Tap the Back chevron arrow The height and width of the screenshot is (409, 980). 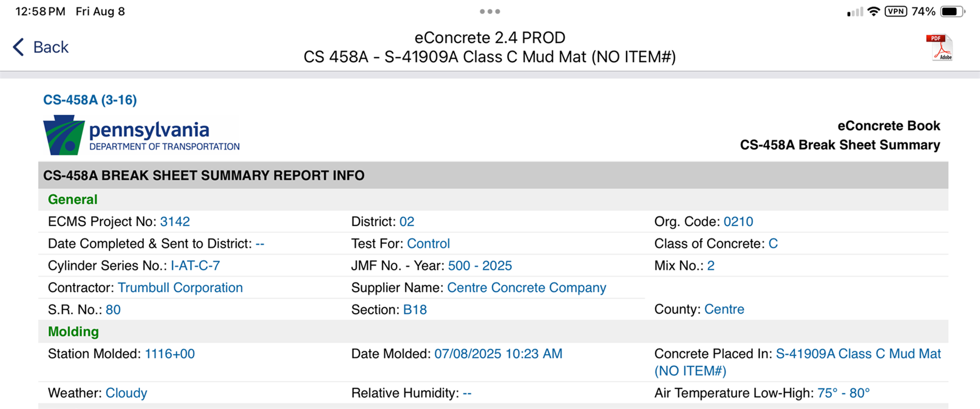coord(18,47)
